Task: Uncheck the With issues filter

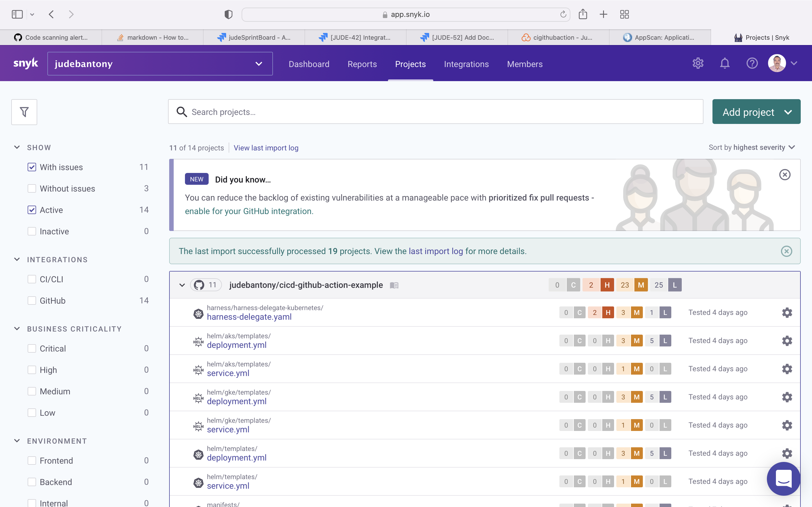Action: [x=32, y=167]
